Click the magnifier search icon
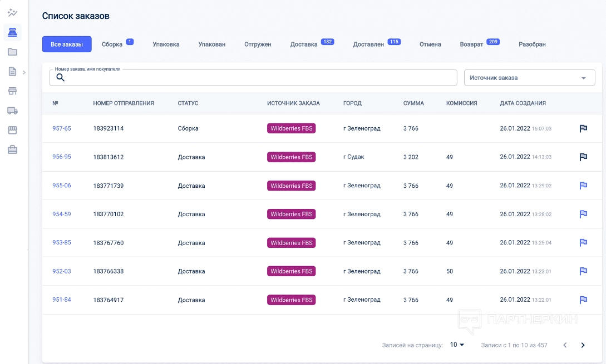This screenshot has width=606, height=364. [x=61, y=78]
